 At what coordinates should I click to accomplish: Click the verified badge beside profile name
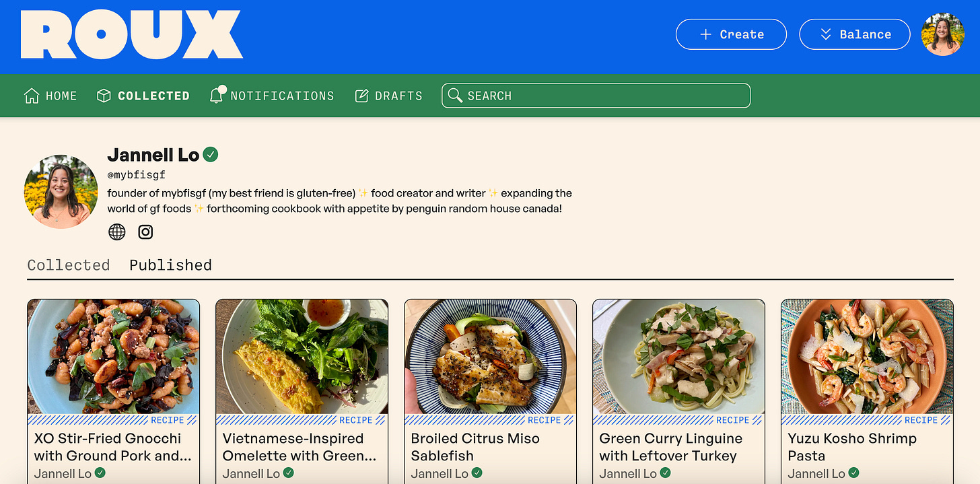tap(211, 155)
